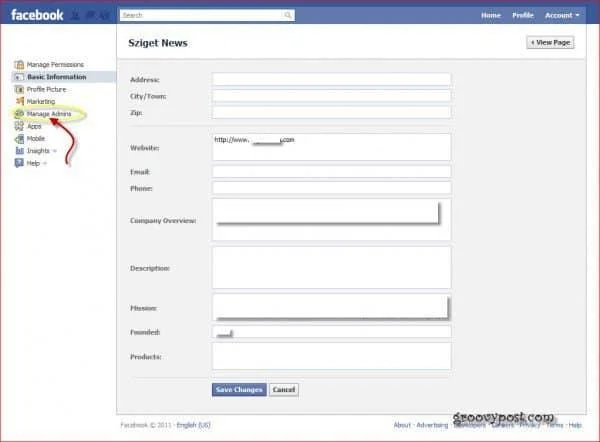Image resolution: width=600 pixels, height=442 pixels.
Task: Click the Profile Picture icon
Action: tap(19, 89)
